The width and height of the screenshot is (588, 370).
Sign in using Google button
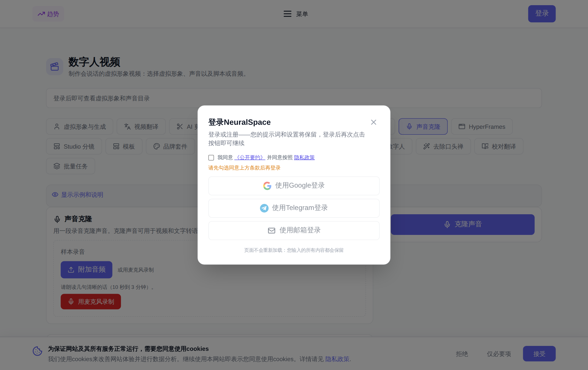(294, 186)
